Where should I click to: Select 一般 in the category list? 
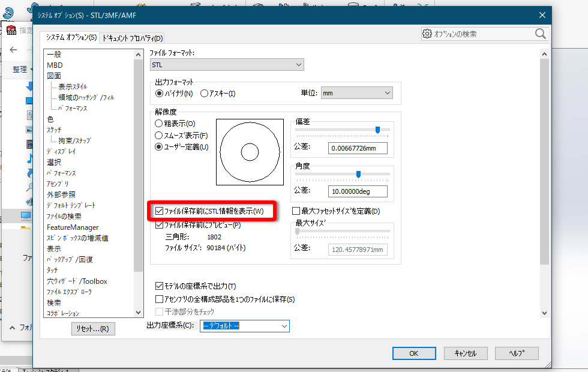54,55
